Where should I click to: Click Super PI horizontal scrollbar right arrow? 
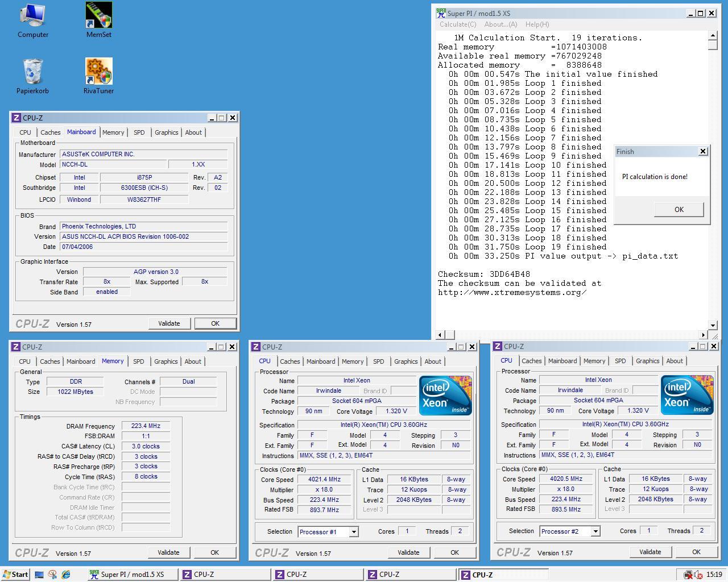coord(703,335)
